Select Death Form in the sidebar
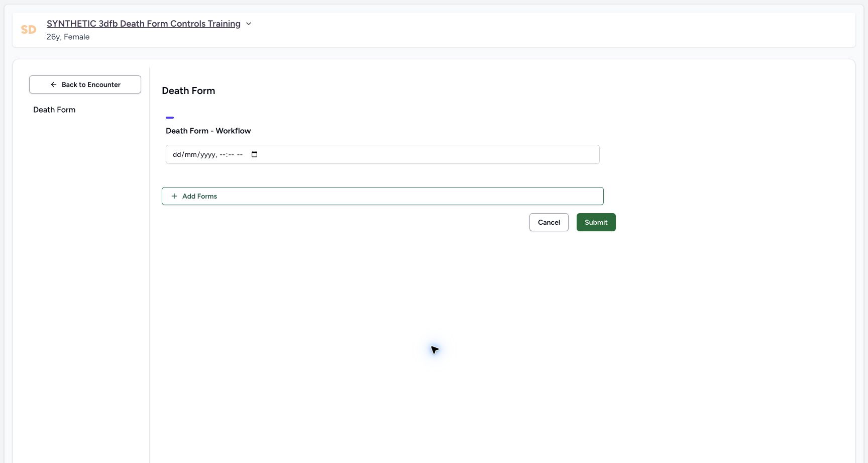This screenshot has width=868, height=463. click(x=54, y=110)
